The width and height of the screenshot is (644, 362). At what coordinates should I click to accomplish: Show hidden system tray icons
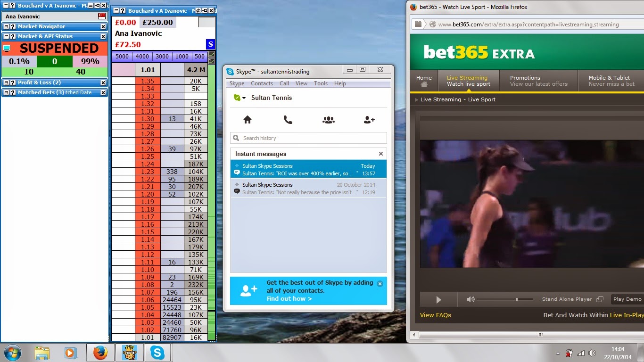pyautogui.click(x=559, y=353)
